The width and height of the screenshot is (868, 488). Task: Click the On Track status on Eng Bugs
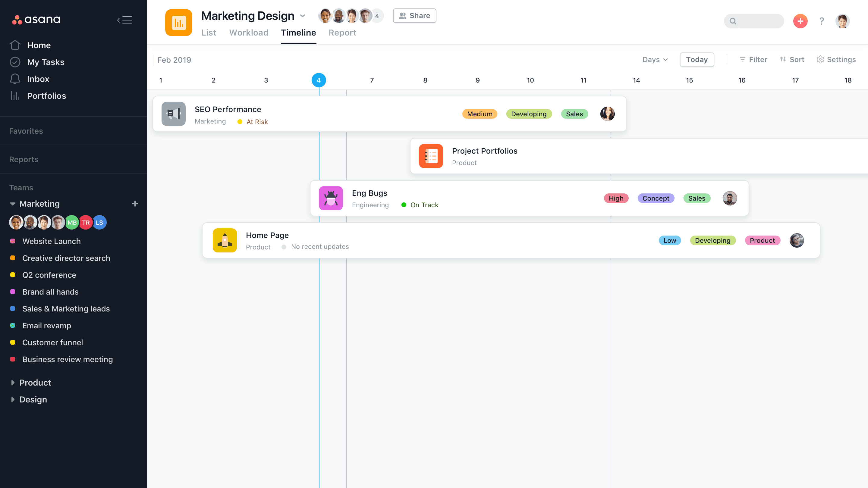coord(420,205)
